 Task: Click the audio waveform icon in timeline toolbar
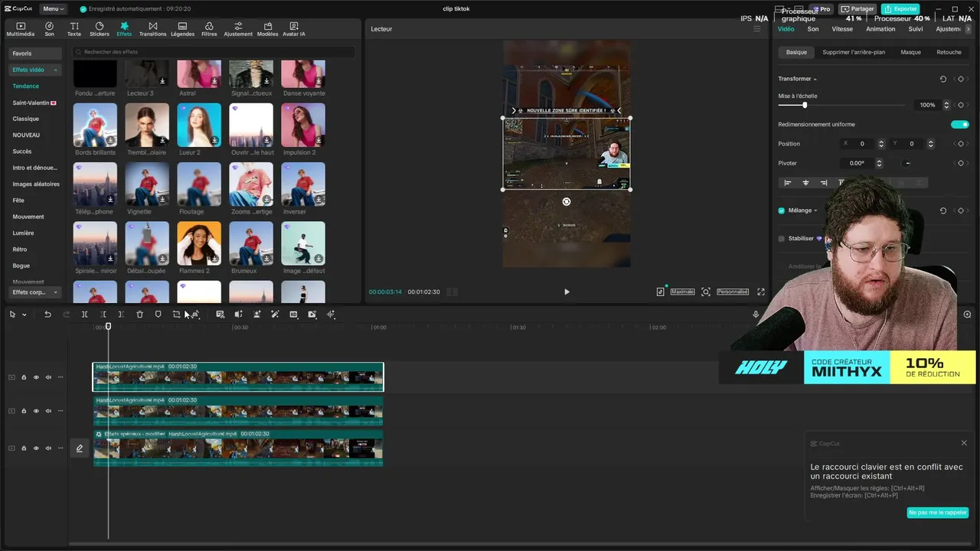point(331,315)
